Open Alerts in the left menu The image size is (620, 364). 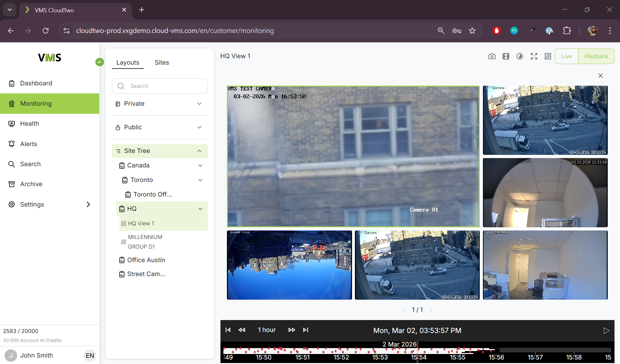(x=28, y=144)
